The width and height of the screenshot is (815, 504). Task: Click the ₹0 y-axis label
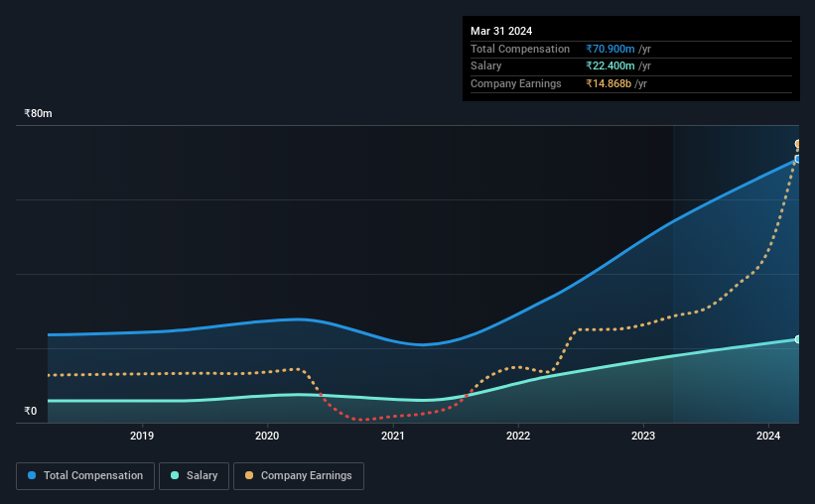click(x=31, y=411)
